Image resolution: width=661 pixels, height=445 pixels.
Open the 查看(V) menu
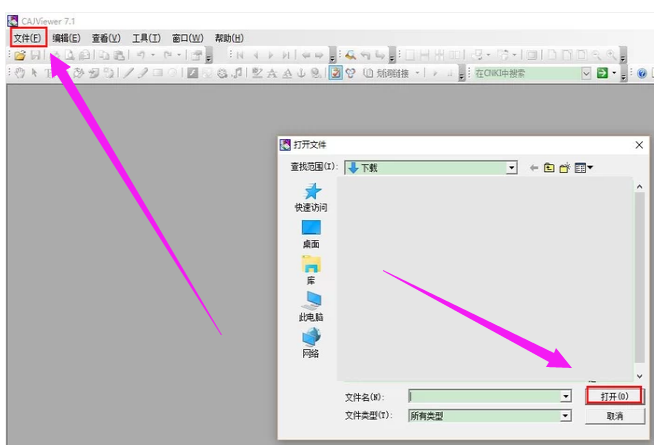pos(106,38)
